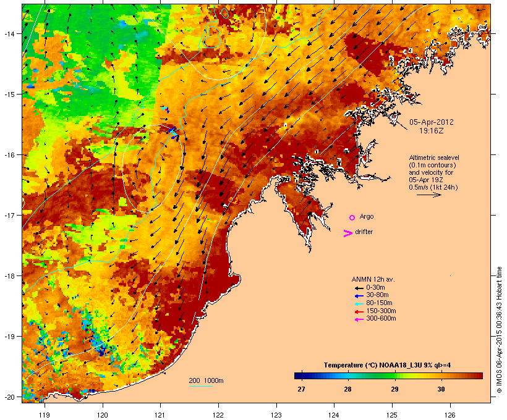This screenshot has width=507, height=420.
Task: Click the red 150-300m arrow legend icon
Action: (359, 312)
